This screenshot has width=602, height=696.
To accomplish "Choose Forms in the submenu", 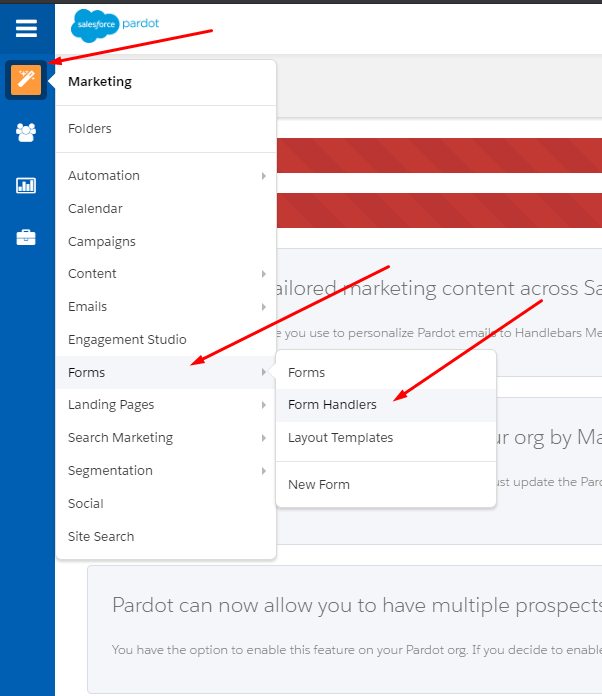I will click(x=386, y=372).
